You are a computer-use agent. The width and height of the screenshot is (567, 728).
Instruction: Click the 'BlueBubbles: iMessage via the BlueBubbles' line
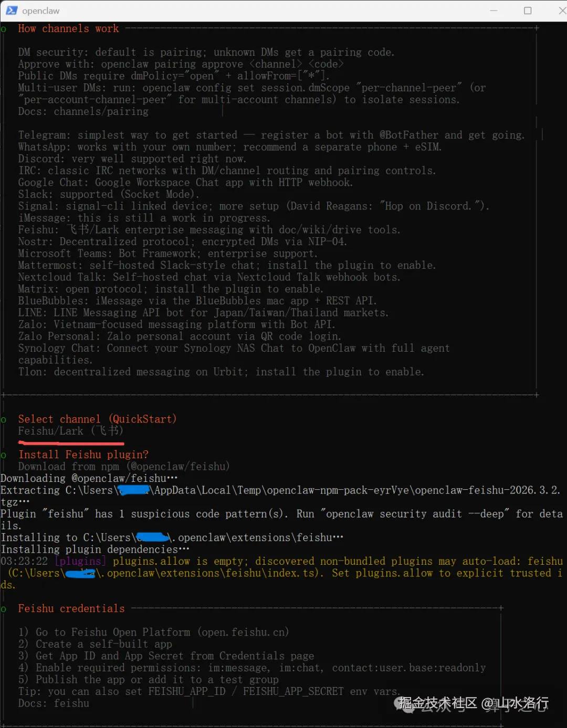[x=197, y=301]
